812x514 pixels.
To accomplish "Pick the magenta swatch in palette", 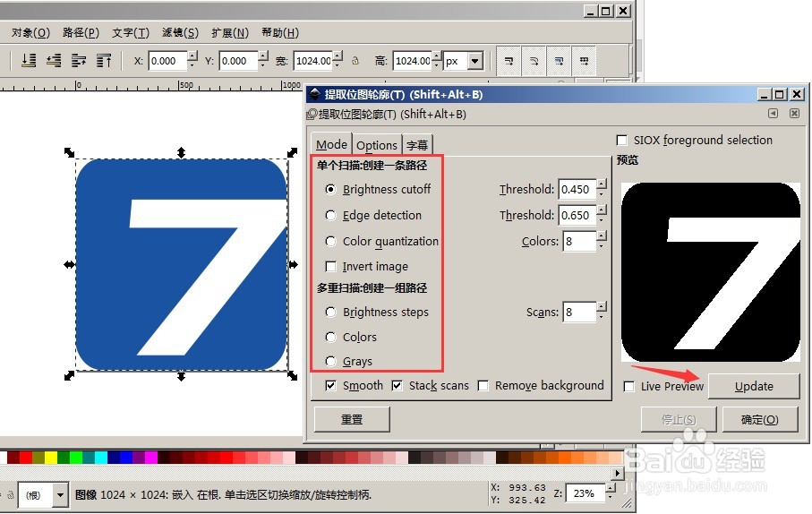I will tap(151, 457).
